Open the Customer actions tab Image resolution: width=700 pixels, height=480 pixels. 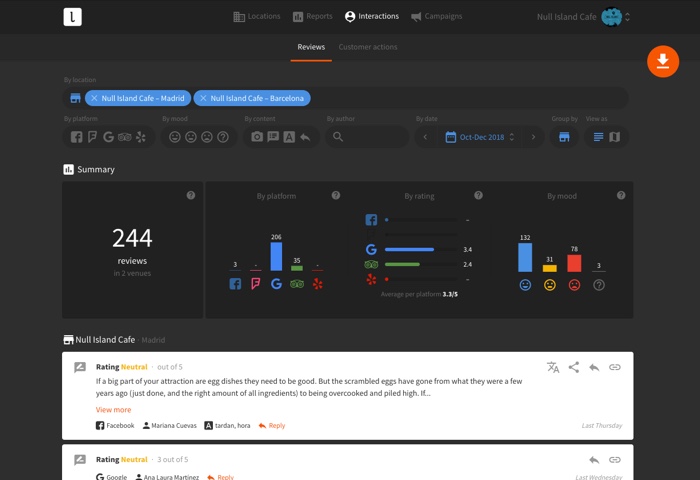pyautogui.click(x=368, y=47)
